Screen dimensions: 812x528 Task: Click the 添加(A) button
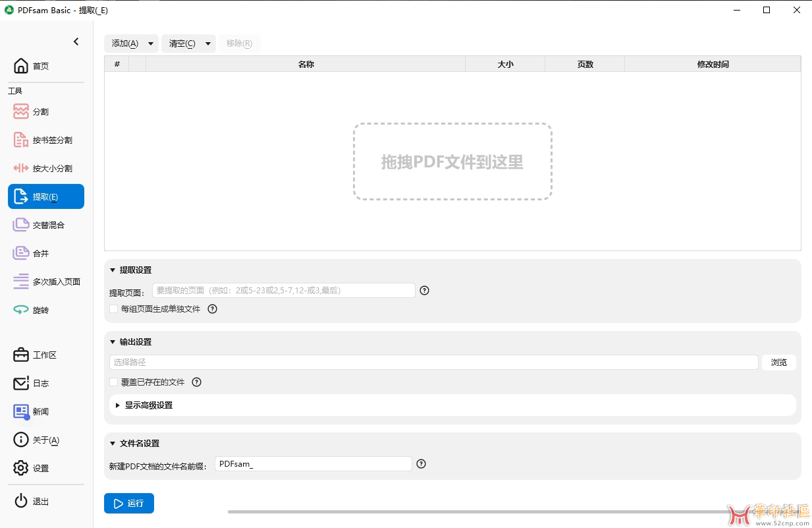(125, 44)
